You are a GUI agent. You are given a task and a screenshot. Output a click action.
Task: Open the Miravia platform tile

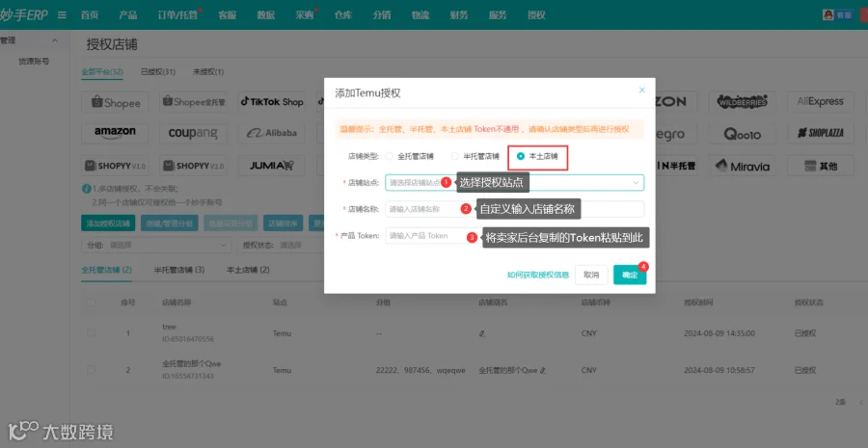point(743,166)
